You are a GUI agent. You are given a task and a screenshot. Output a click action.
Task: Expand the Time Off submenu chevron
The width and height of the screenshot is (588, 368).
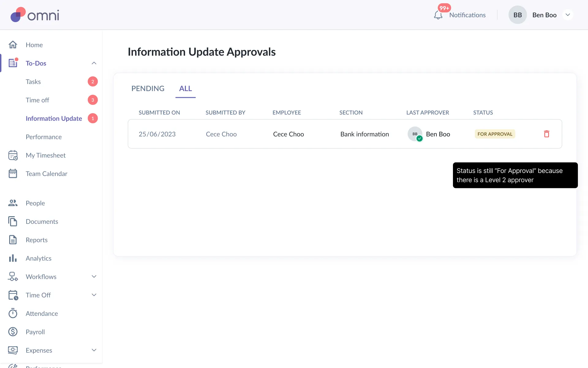(94, 295)
